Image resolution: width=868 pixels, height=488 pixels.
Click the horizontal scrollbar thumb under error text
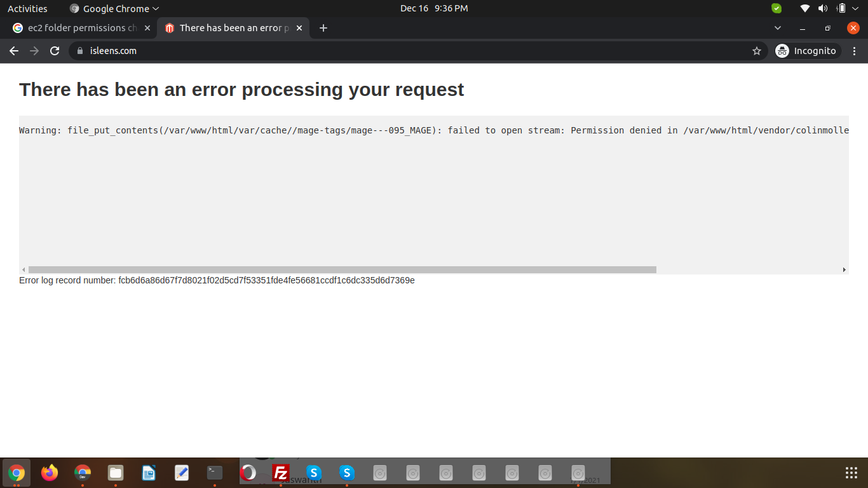click(342, 269)
